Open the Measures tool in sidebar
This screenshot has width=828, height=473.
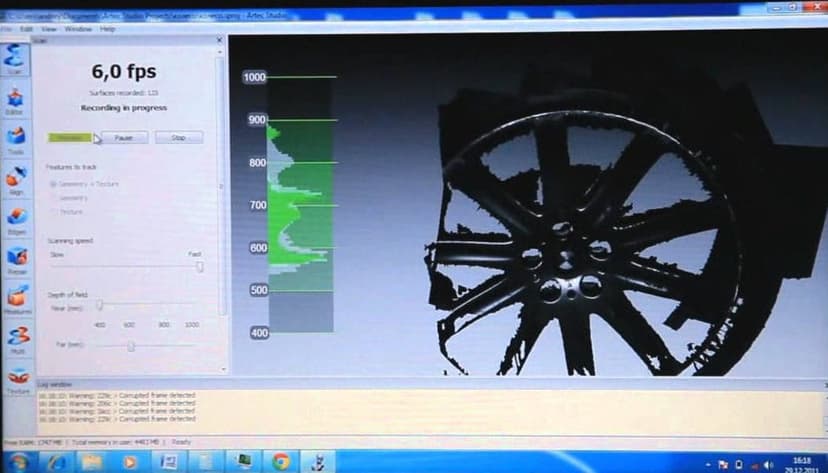pyautogui.click(x=17, y=300)
